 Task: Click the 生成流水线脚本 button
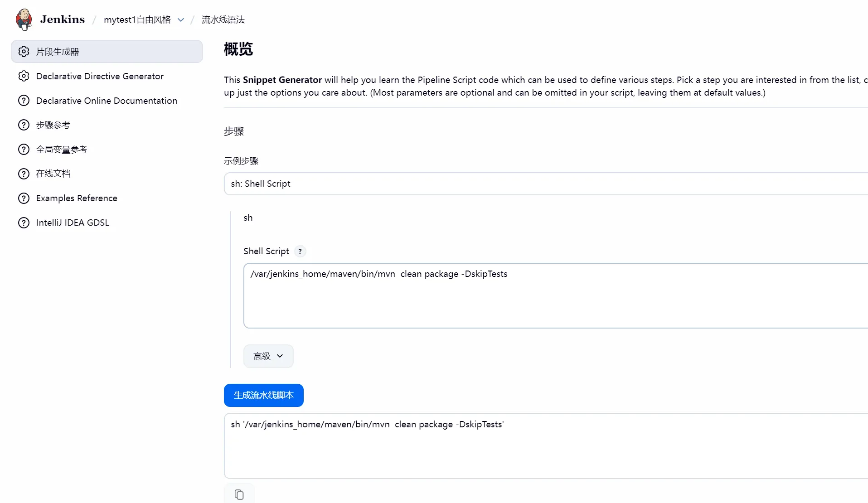(263, 395)
